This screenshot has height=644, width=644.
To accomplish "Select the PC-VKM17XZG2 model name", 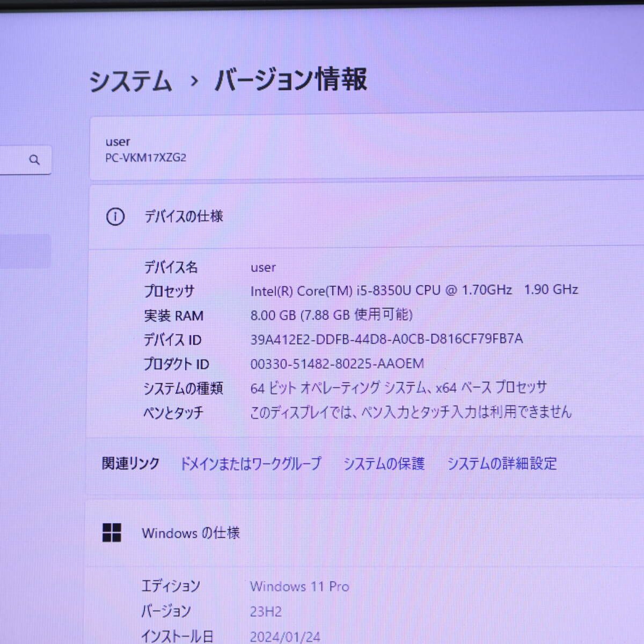I will (x=146, y=158).
